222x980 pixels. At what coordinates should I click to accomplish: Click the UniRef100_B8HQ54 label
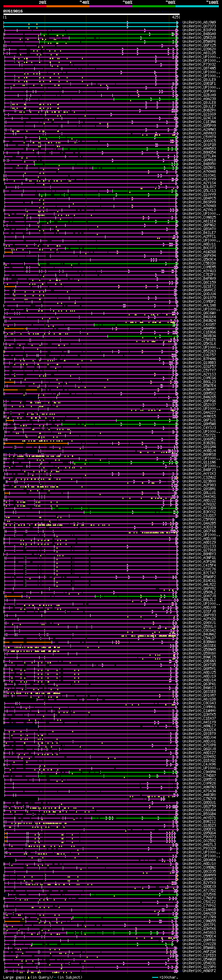tap(199, 153)
